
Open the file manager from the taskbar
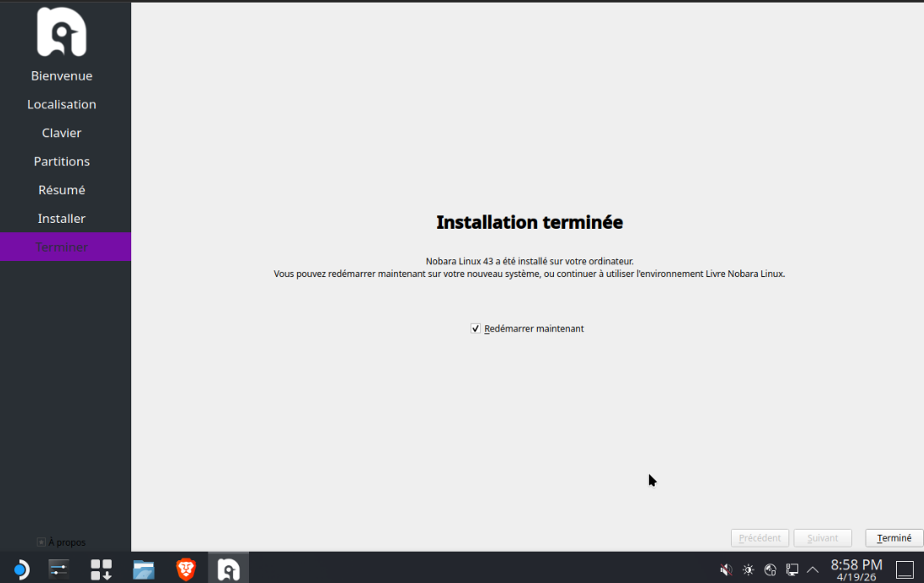pyautogui.click(x=144, y=569)
